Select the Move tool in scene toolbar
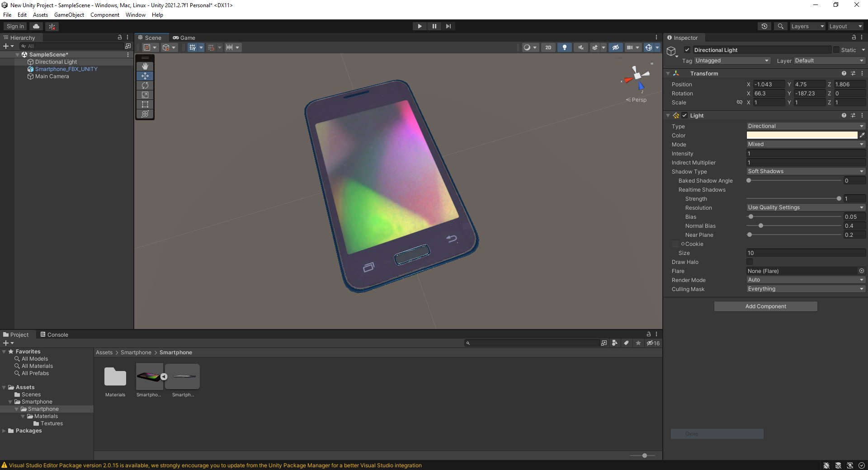Screen dimensions: 868x470 click(145, 76)
